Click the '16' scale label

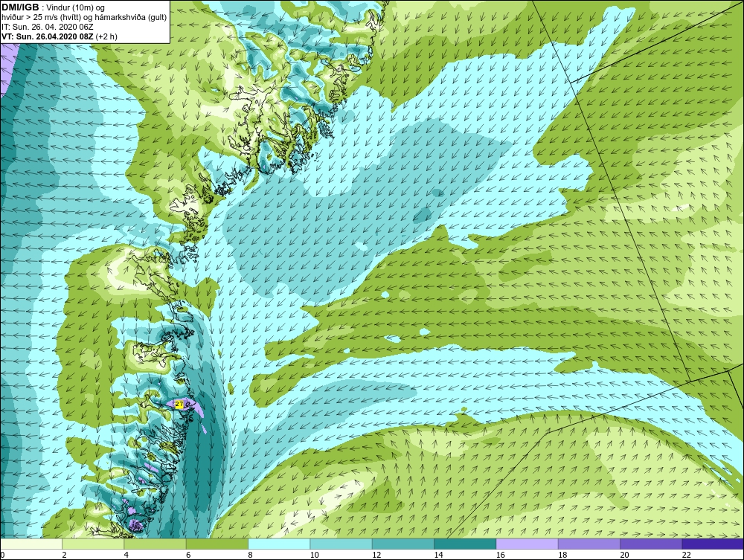[500, 555]
